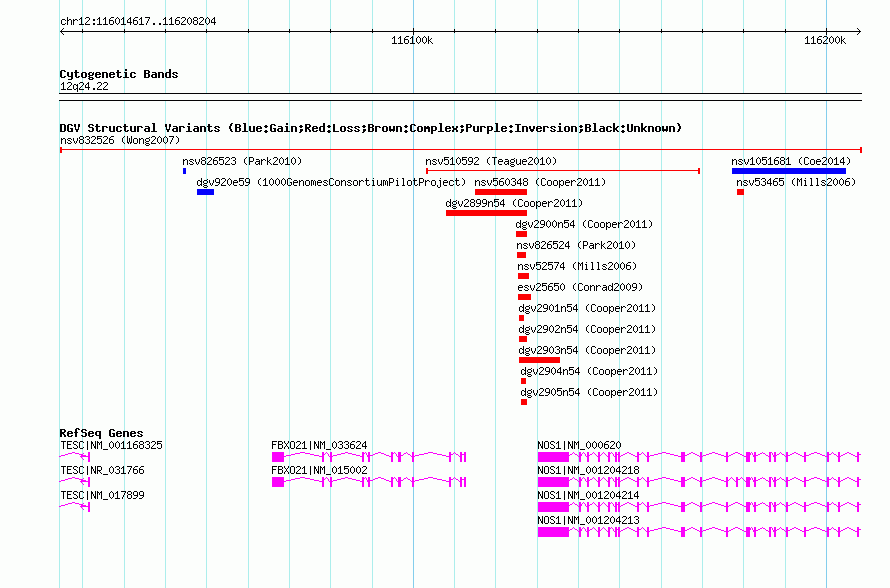Click the large exon block of NOS1|NM_000620
Screen dimensions: 890x588
(x=553, y=457)
